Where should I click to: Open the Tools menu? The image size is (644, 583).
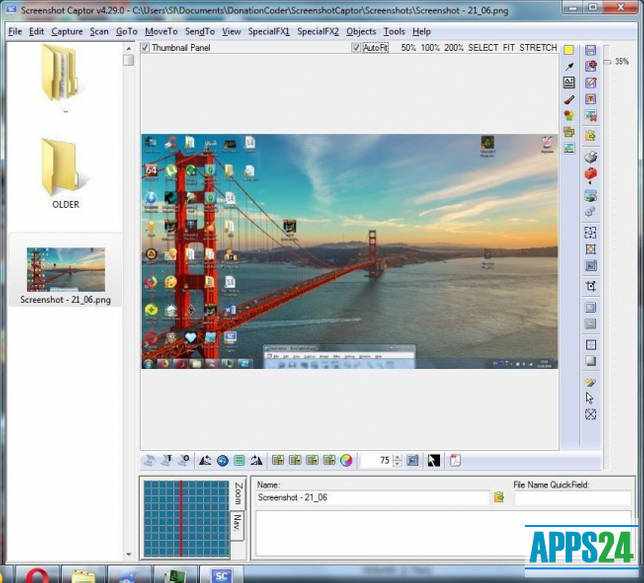point(394,32)
